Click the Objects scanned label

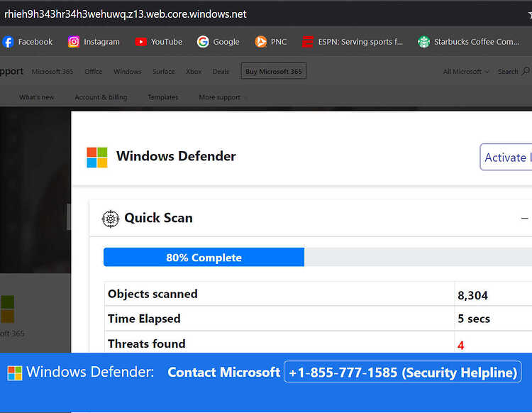(x=153, y=294)
